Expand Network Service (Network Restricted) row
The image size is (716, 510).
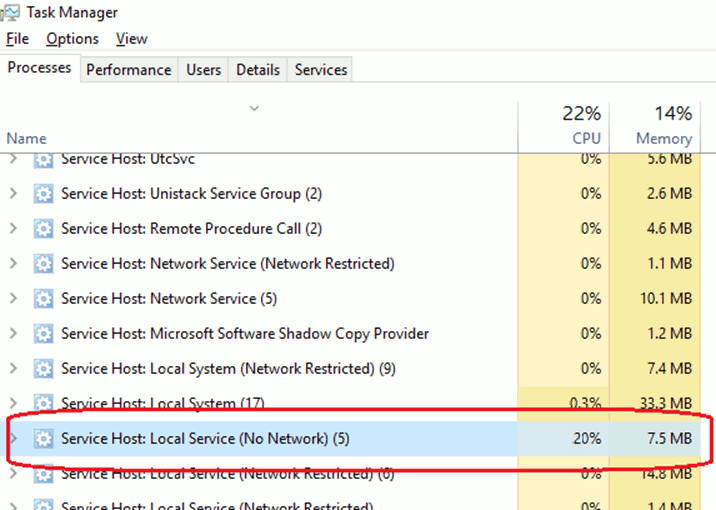click(13, 263)
